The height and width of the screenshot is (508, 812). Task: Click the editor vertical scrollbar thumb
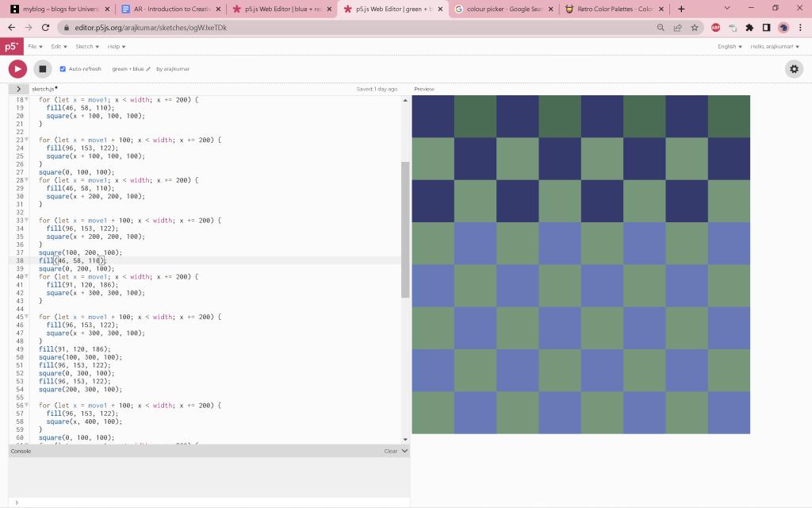(x=405, y=229)
